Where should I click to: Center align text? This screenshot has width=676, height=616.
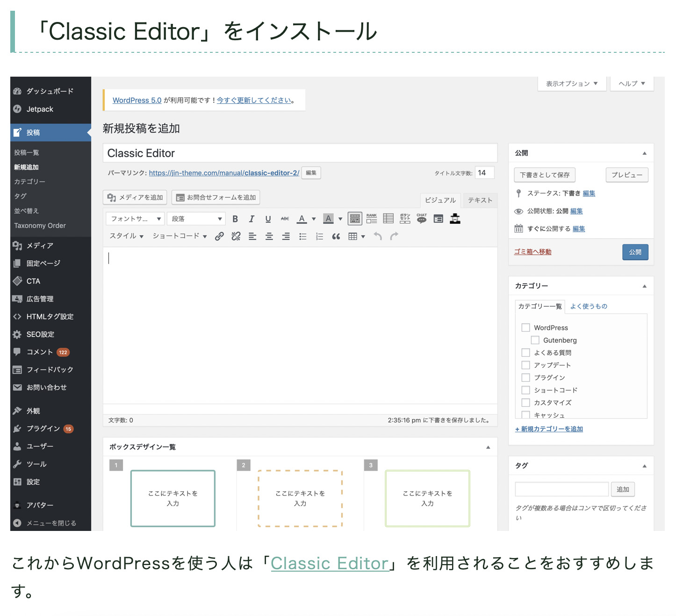269,236
